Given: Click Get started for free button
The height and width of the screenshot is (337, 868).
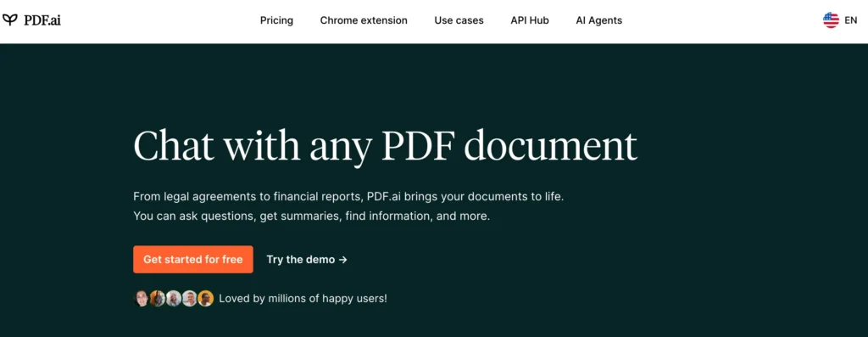Looking at the screenshot, I should (x=193, y=260).
